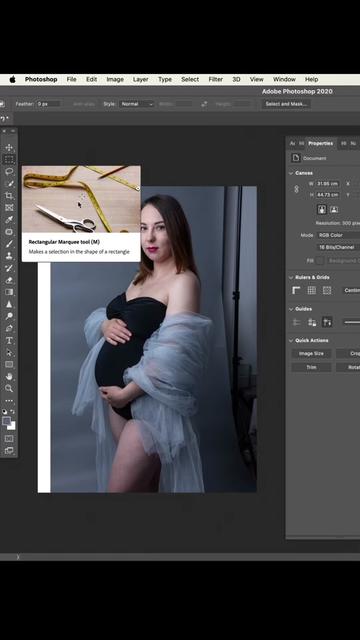Set canvas orientation to landscape
Viewport: 360px width, 640px height.
pos(334,209)
